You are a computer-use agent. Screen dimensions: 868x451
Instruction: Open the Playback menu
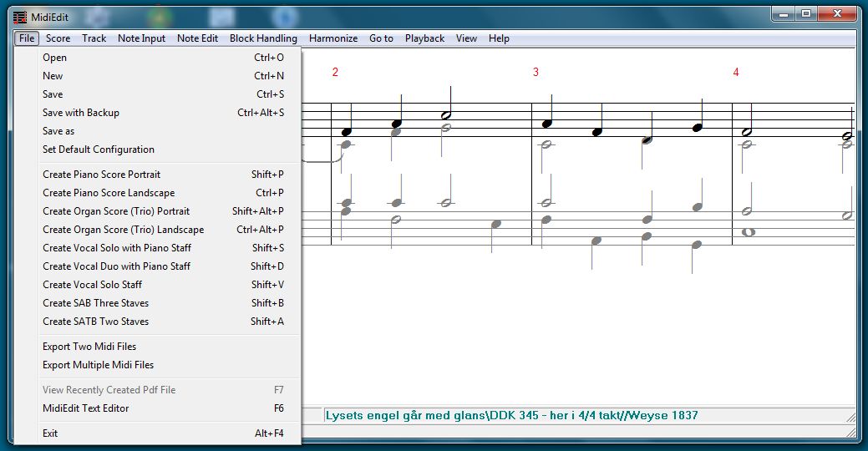(424, 38)
